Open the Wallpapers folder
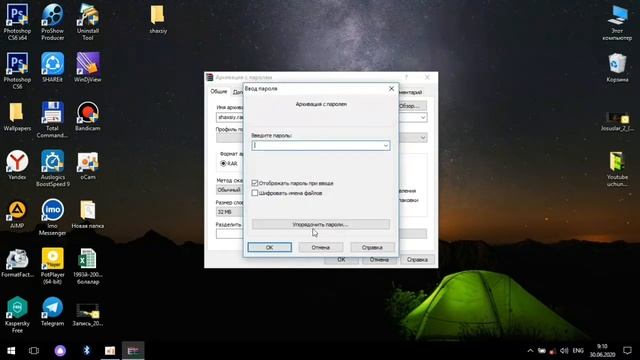Screen dimensions: 640x360 [x=17, y=116]
